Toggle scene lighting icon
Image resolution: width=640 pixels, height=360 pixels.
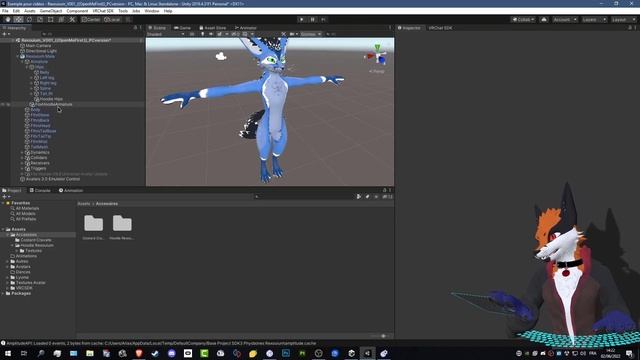click(202, 34)
